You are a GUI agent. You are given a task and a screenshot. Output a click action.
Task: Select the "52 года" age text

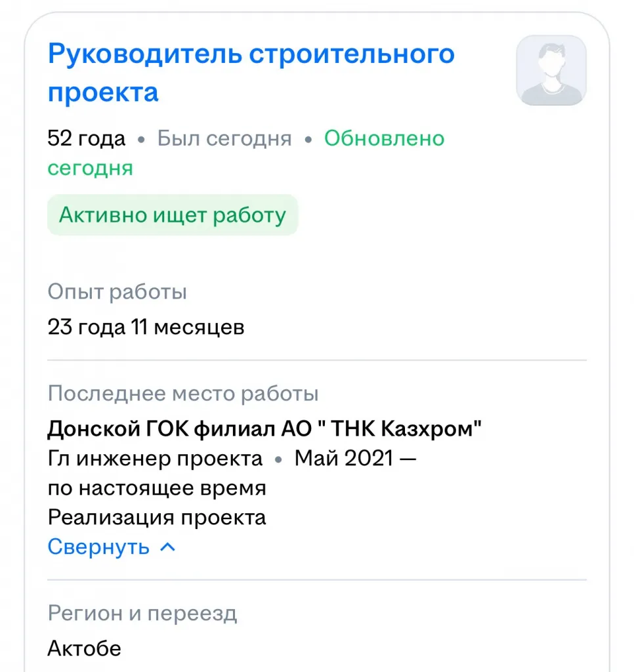[86, 139]
